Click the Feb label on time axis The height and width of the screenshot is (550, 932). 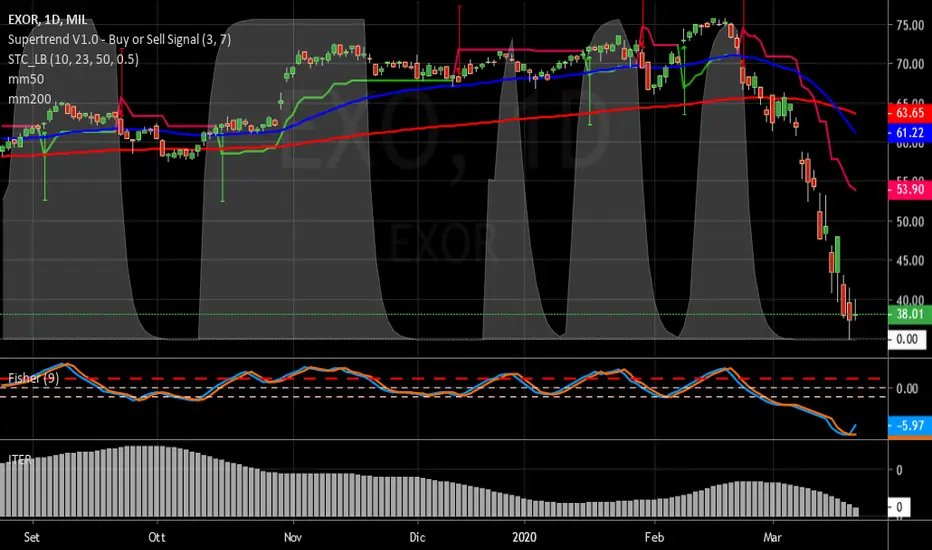pyautogui.click(x=654, y=537)
